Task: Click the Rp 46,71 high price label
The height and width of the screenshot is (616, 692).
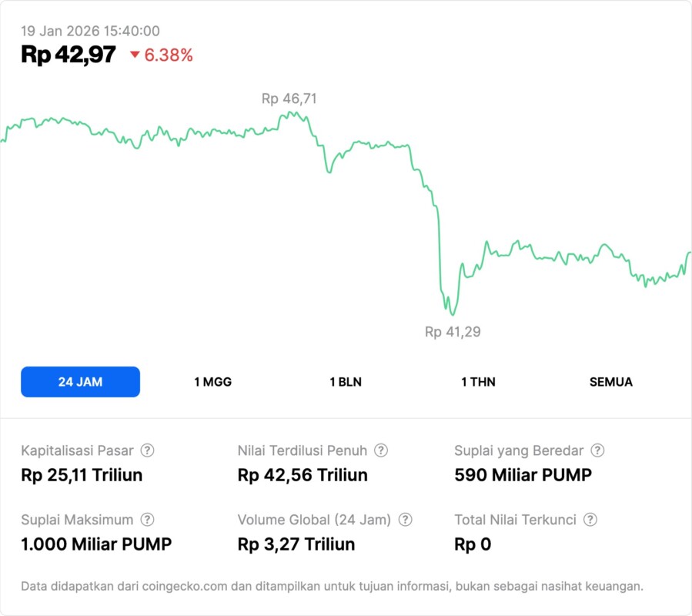Action: (289, 99)
